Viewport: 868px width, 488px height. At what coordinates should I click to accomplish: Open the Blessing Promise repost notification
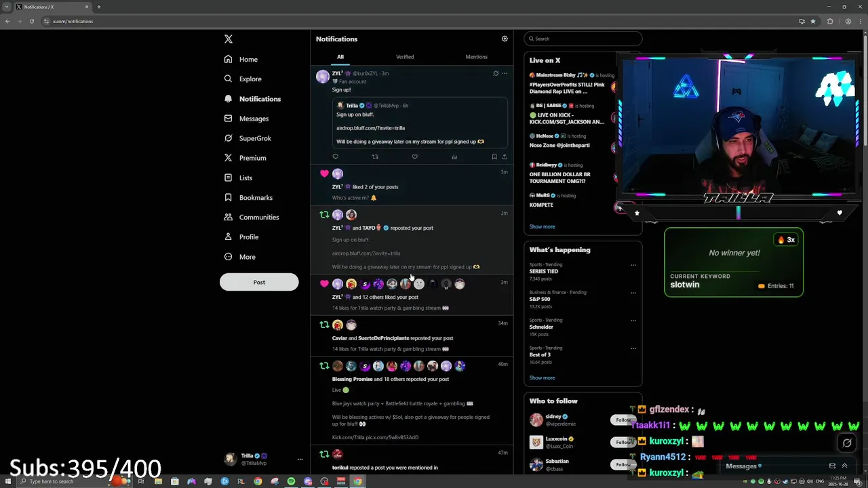tap(412, 400)
